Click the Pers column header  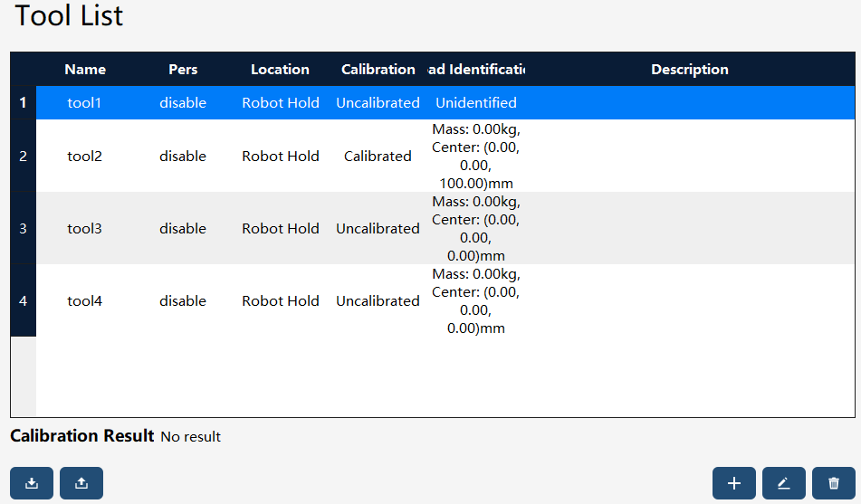183,69
